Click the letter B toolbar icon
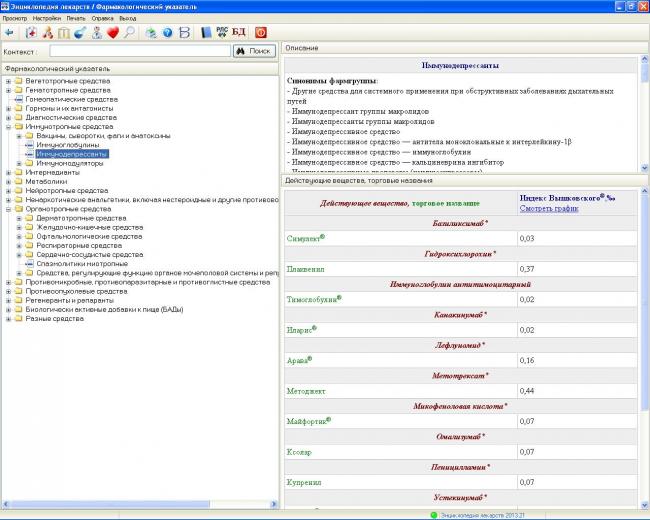650x520 pixels. pyautogui.click(x=184, y=32)
